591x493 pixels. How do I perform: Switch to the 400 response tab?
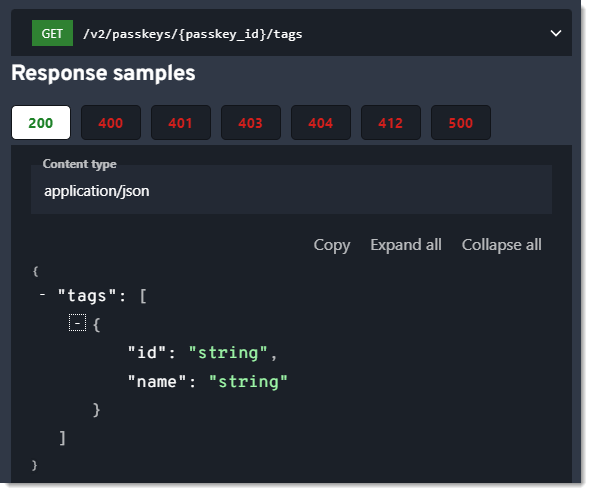(x=111, y=123)
